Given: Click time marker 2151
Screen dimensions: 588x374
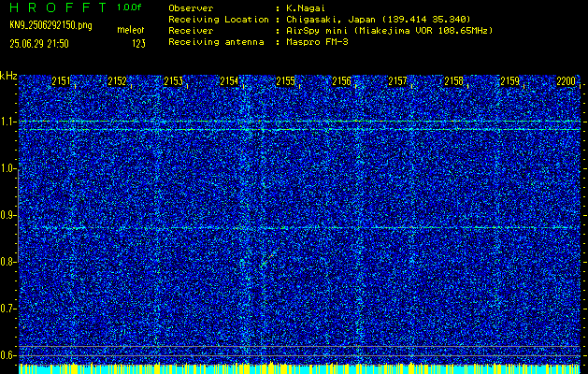Looking at the screenshot, I should [x=61, y=81].
